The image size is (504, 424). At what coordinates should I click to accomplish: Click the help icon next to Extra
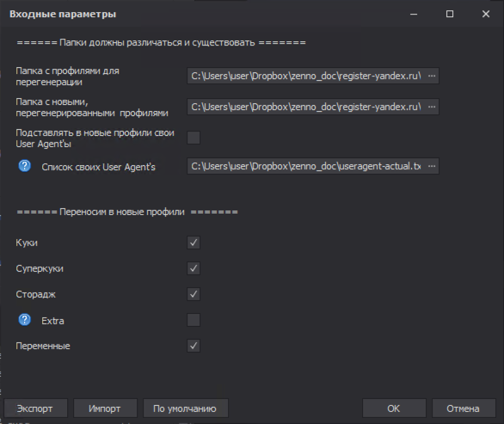pyautogui.click(x=24, y=320)
